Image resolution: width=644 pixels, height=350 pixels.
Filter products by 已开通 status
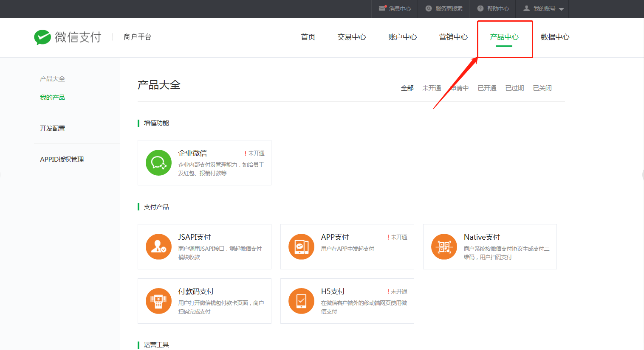coord(486,88)
